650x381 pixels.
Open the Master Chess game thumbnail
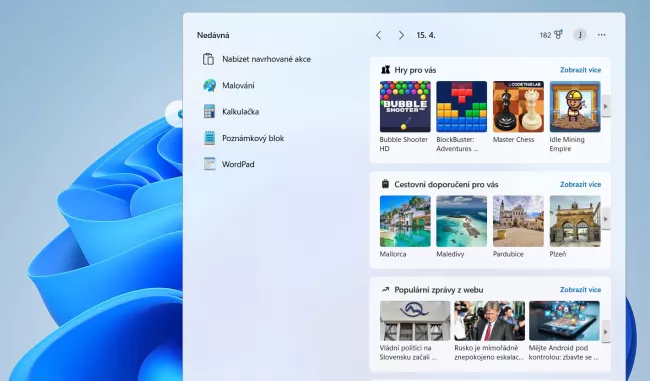(x=518, y=107)
